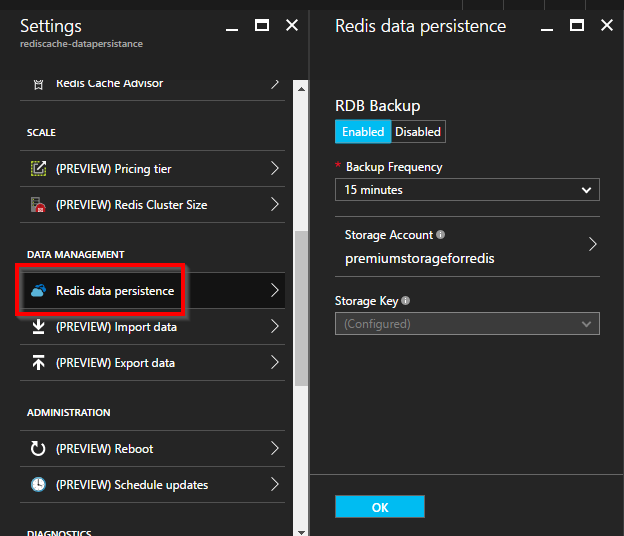Viewport: 624px width, 536px height.
Task: Click the Redis data persistence cloud icon
Action: 39,291
